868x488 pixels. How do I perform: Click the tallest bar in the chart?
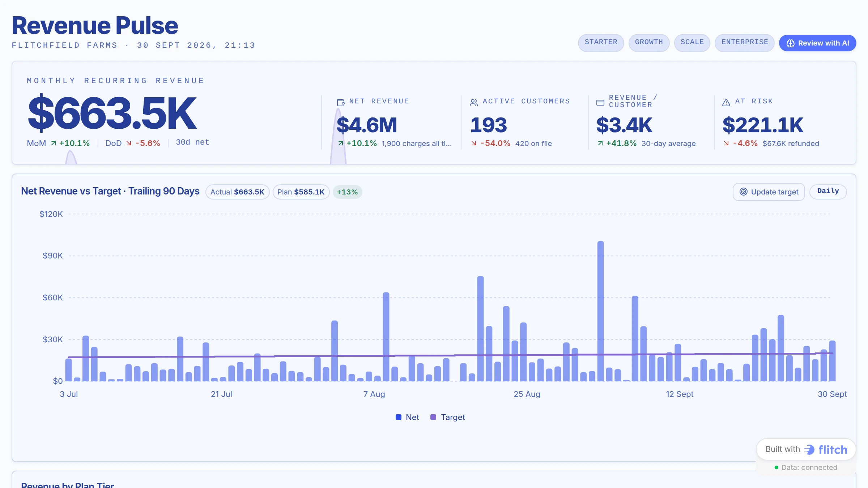click(x=600, y=311)
